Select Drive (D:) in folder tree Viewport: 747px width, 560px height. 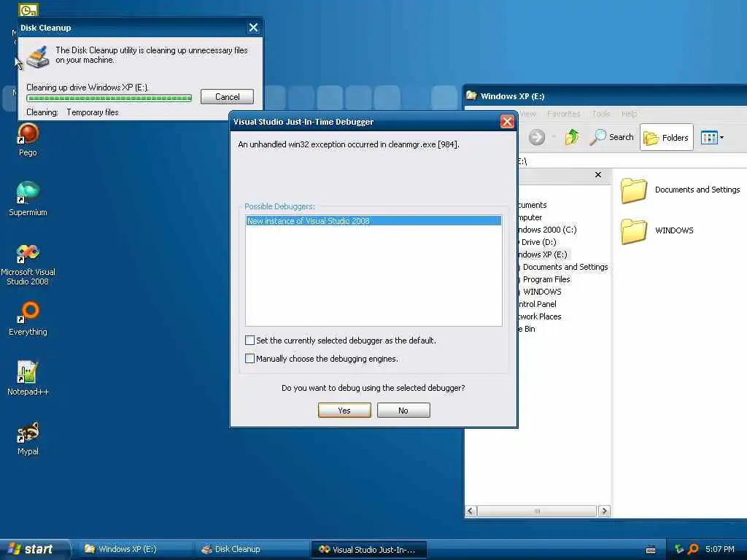538,242
